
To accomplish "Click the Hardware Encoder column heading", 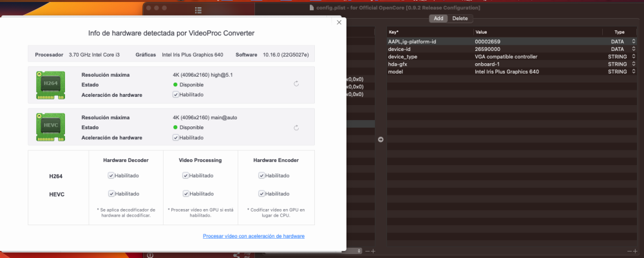I will coord(276,160).
